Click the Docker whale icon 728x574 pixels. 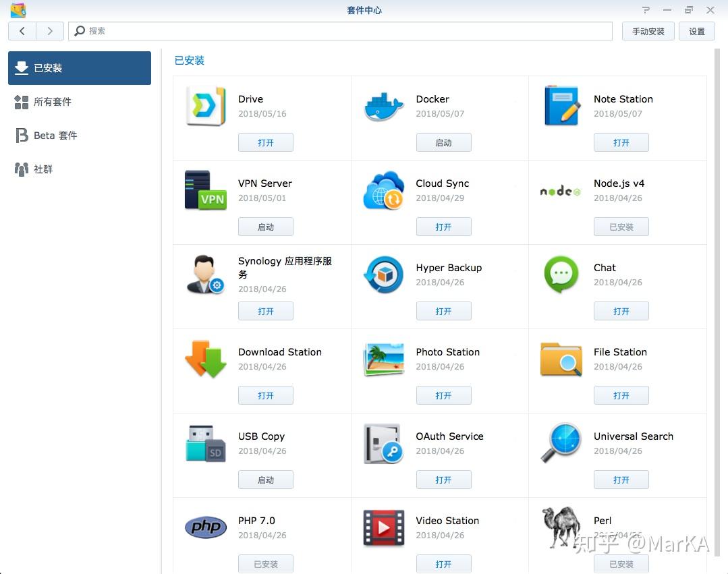[383, 107]
